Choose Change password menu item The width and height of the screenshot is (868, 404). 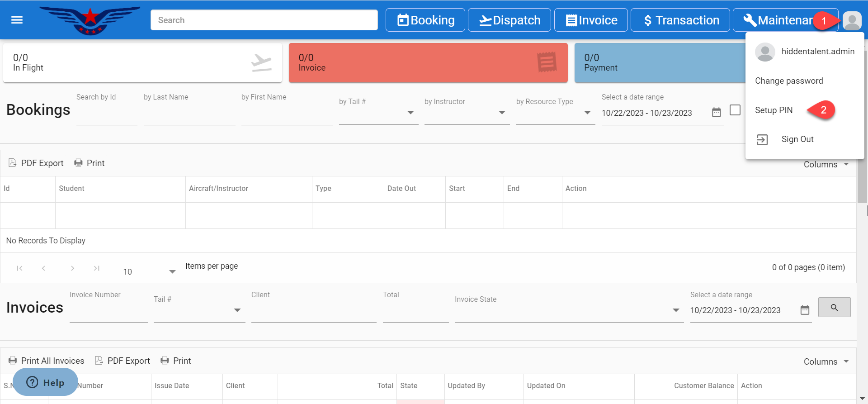click(789, 81)
